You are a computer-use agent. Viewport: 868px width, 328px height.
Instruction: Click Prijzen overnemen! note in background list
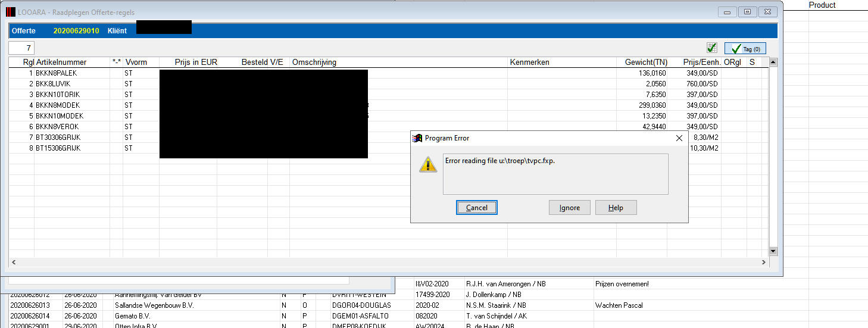click(x=622, y=284)
